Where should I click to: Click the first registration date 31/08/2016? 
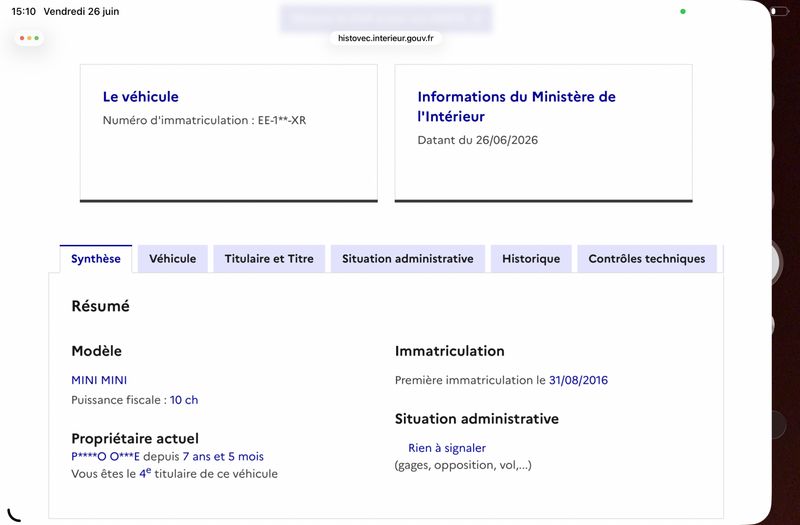tap(578, 380)
